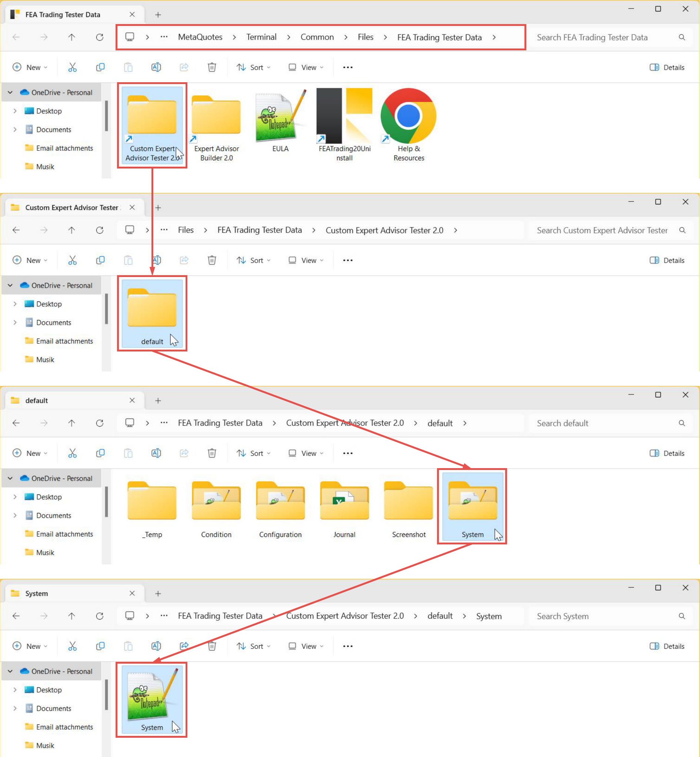
Task: Open more options in System window toolbar
Action: coord(347,646)
